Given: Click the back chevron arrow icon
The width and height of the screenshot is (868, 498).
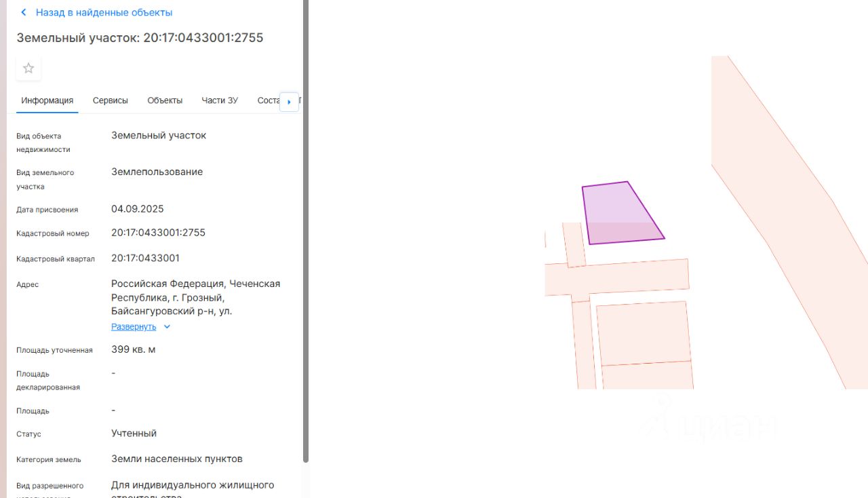Looking at the screenshot, I should pyautogui.click(x=24, y=12).
